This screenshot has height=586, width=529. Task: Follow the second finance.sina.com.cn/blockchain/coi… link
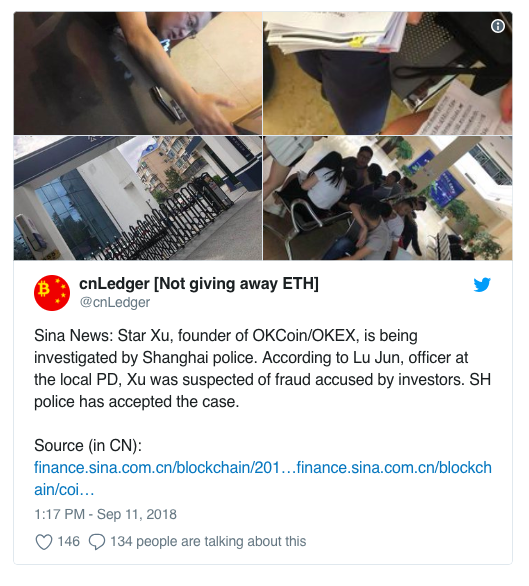click(394, 468)
